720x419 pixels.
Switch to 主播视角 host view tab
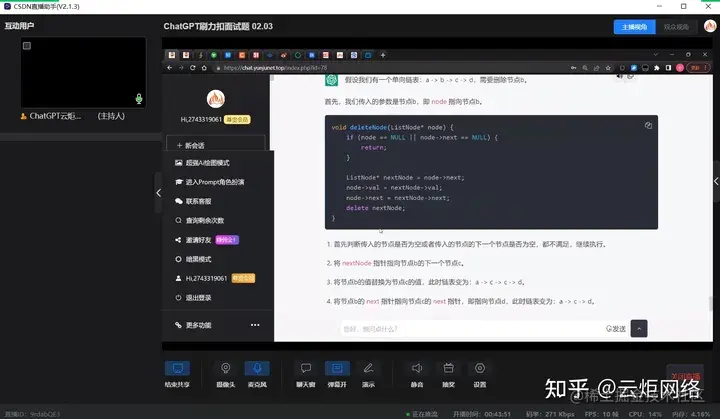635,27
